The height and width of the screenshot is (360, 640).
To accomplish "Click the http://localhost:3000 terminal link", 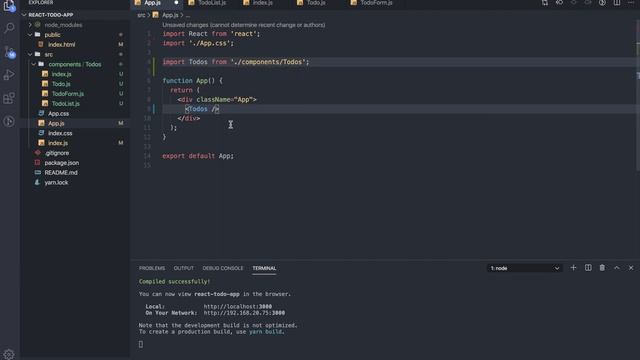I will point(238,307).
